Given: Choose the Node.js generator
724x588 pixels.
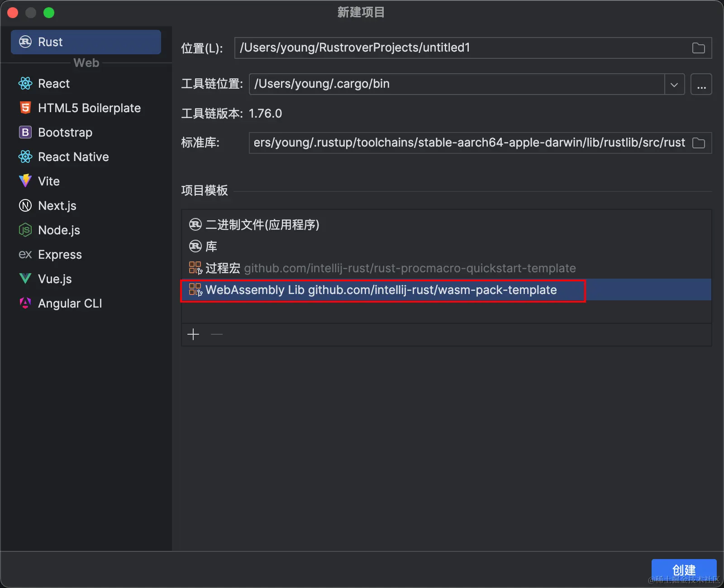Looking at the screenshot, I should click(86, 230).
